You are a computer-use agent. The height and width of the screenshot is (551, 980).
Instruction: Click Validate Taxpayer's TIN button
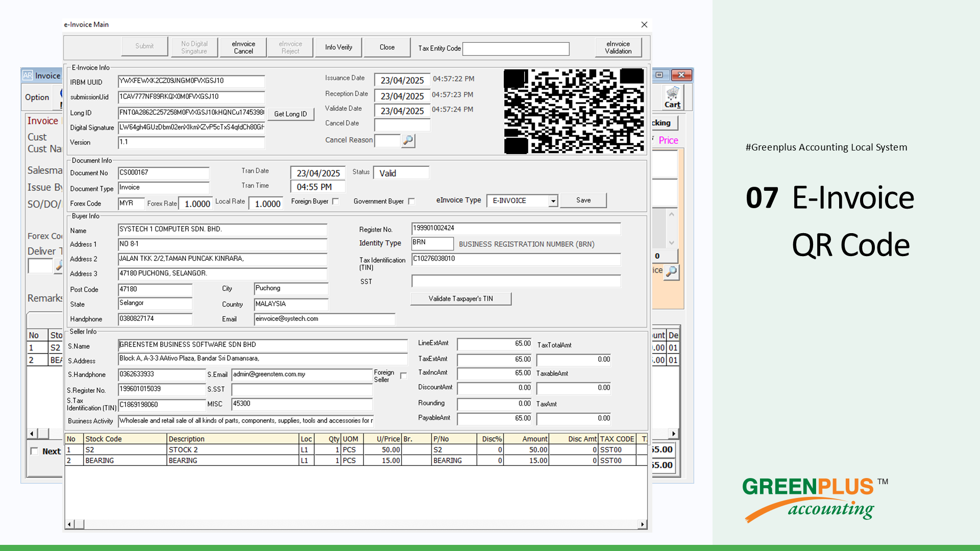tap(460, 299)
